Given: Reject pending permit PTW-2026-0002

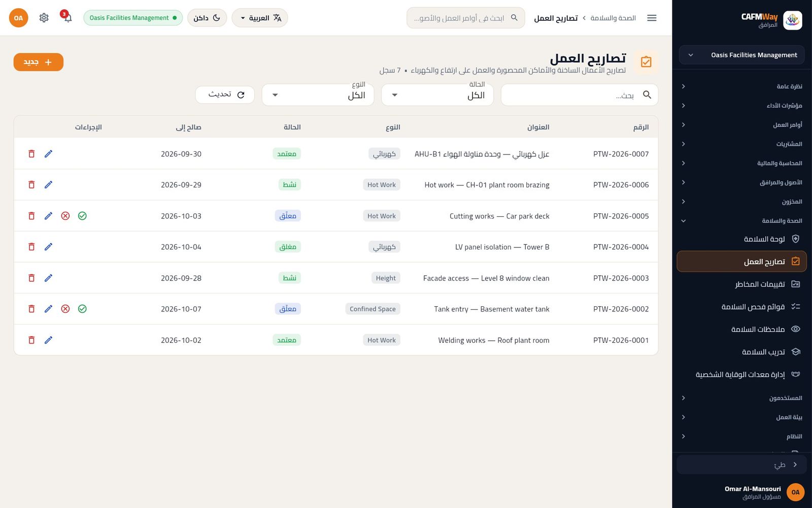Looking at the screenshot, I should click(x=65, y=309).
